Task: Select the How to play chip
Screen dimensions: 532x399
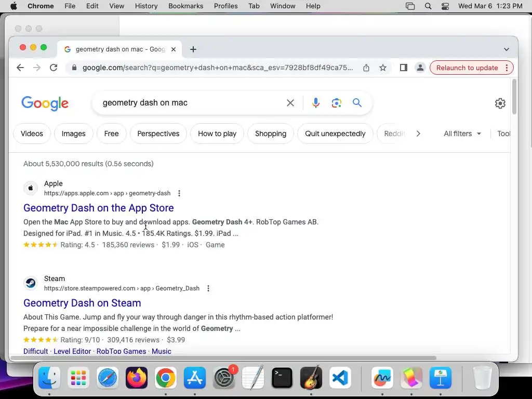Action: click(217, 134)
